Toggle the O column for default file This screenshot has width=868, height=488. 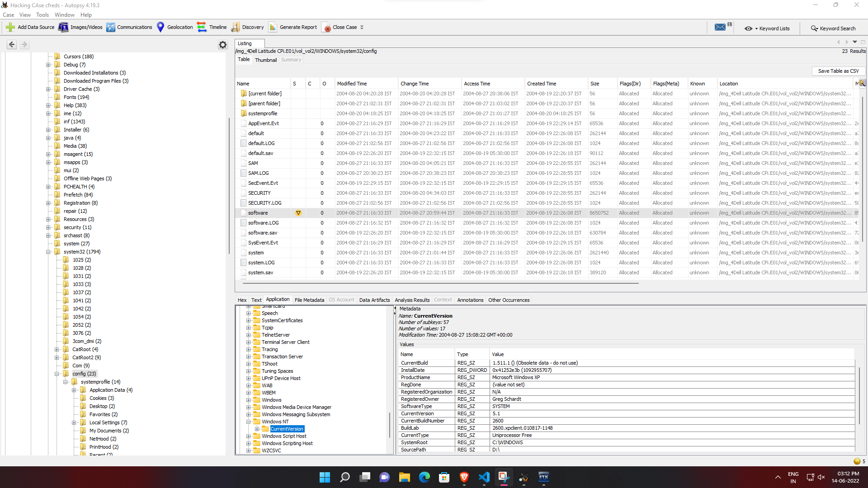tap(324, 133)
